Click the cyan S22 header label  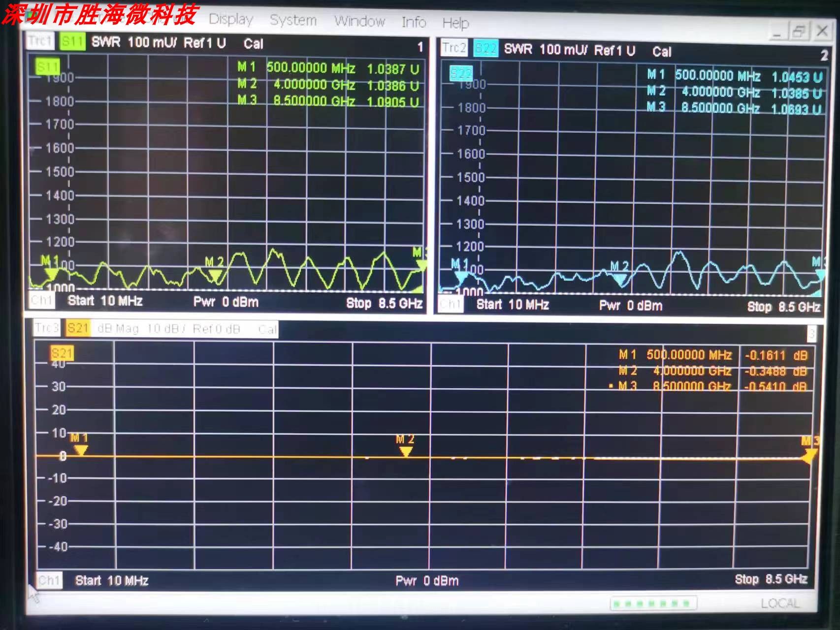(x=485, y=49)
